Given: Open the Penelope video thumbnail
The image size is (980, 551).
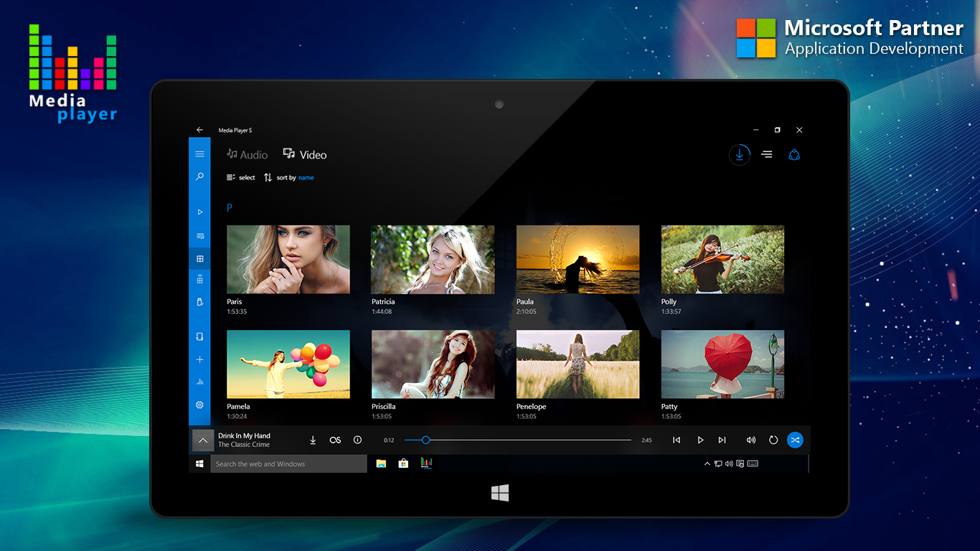Looking at the screenshot, I should [578, 364].
